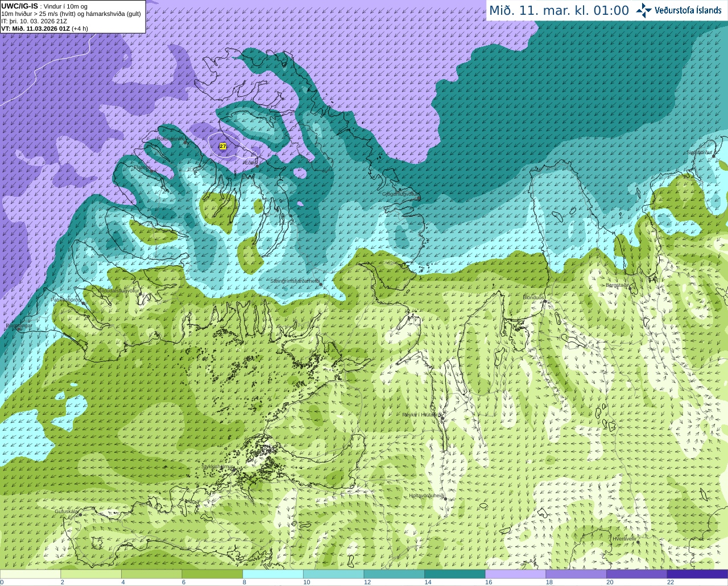Pick the legend swatch between 4 and 6
This screenshot has height=586, width=728.
[x=151, y=574]
